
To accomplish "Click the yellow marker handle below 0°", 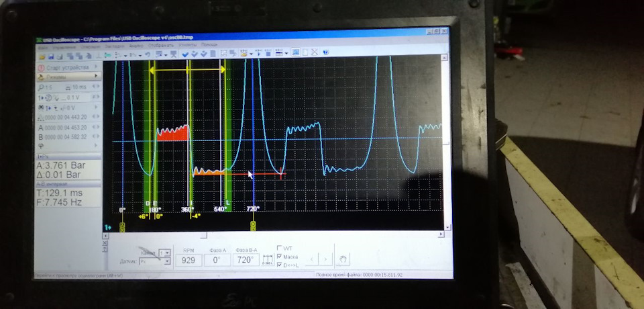I will click(x=122, y=226).
